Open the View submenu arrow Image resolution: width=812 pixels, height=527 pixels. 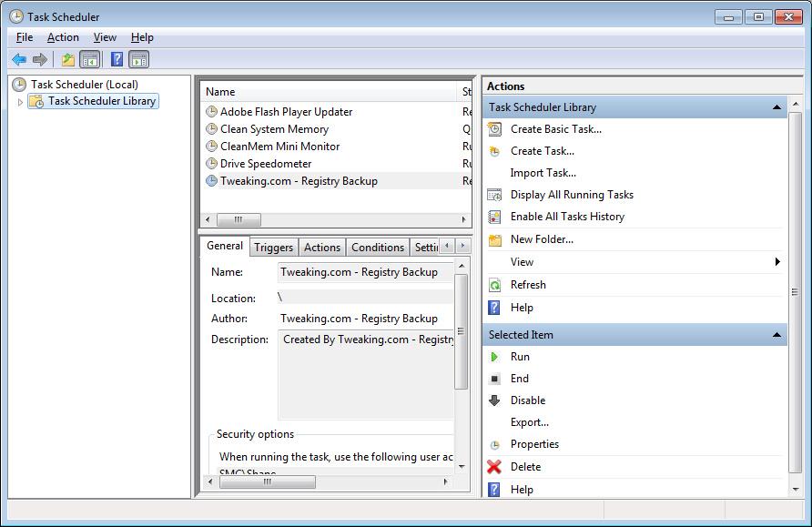777,262
